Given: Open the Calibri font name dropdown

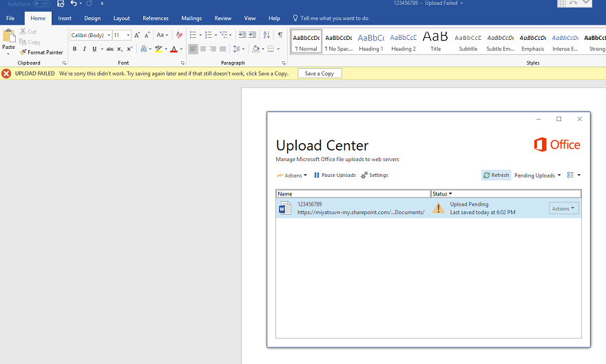Looking at the screenshot, I should click(108, 35).
